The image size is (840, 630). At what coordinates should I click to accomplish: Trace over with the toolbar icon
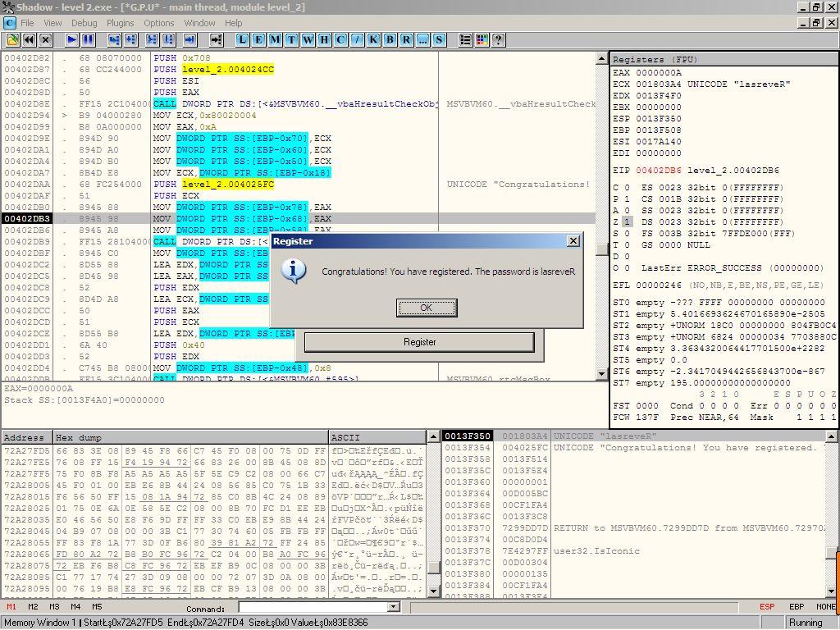169,39
